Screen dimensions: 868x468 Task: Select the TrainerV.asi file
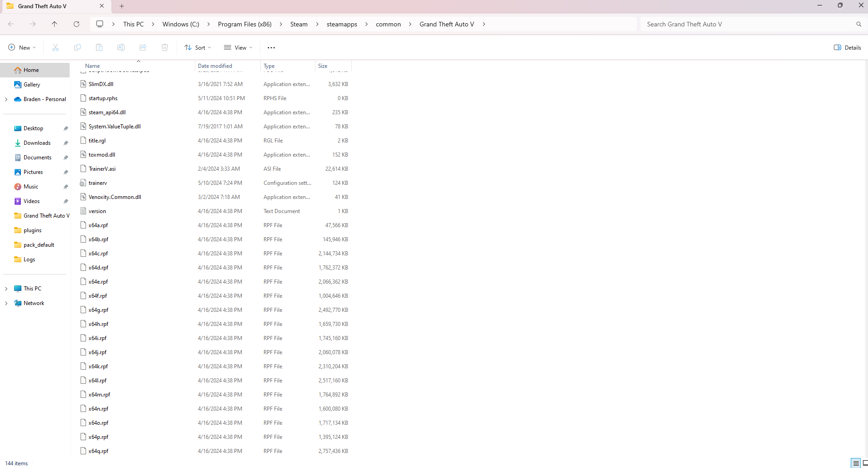(x=102, y=169)
